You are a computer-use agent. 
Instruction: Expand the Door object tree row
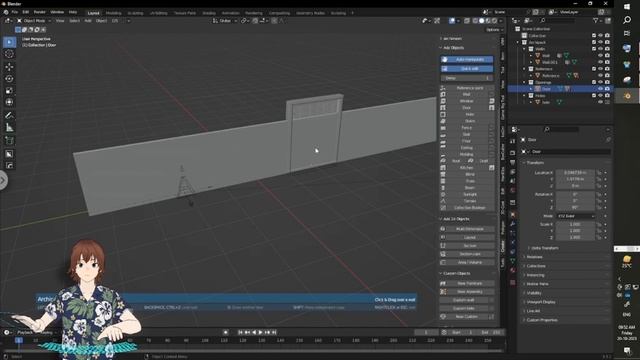click(531, 89)
